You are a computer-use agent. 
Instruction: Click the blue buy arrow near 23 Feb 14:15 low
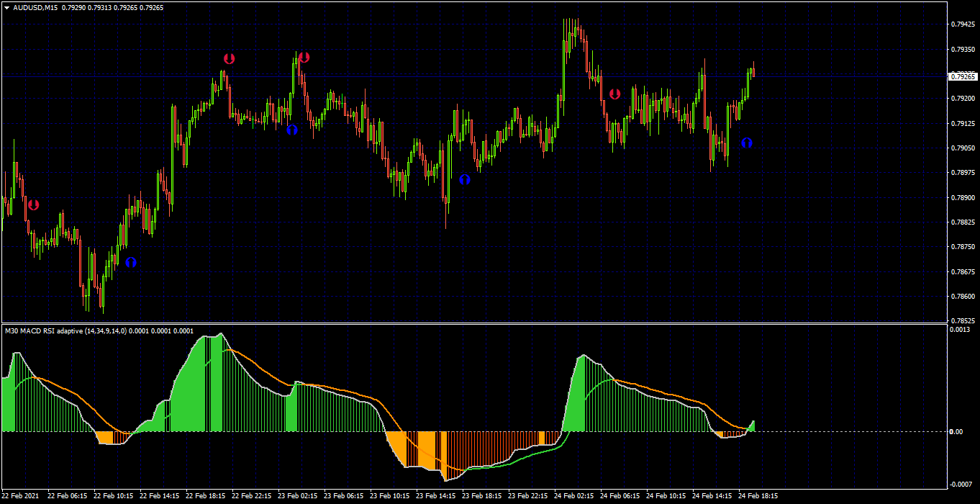(x=465, y=179)
